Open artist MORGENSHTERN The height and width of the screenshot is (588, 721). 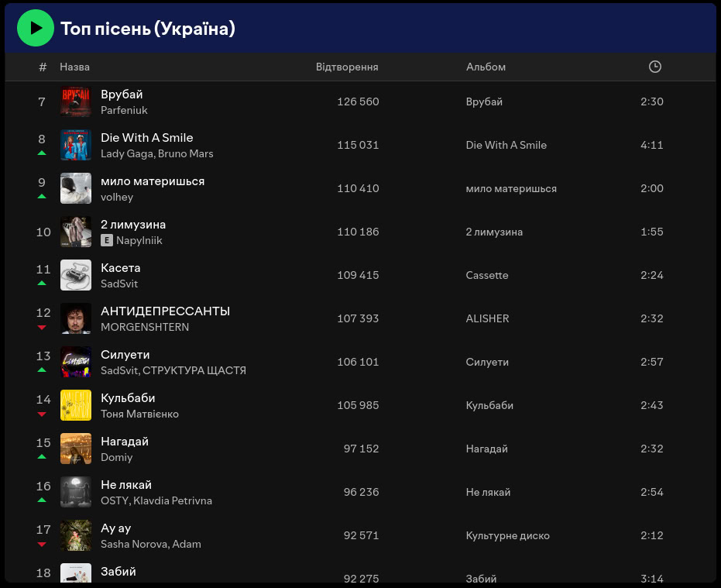click(145, 327)
